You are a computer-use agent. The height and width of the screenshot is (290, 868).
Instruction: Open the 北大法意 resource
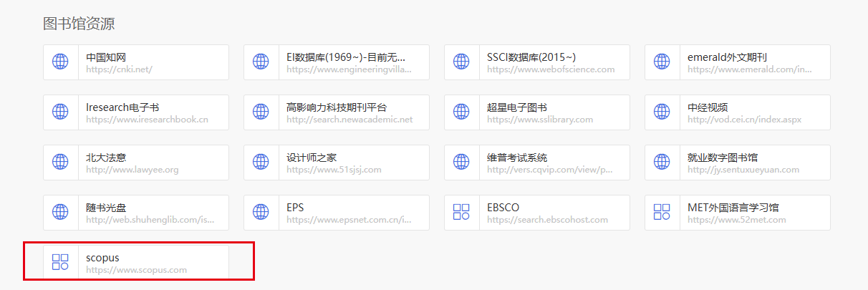[106, 158]
